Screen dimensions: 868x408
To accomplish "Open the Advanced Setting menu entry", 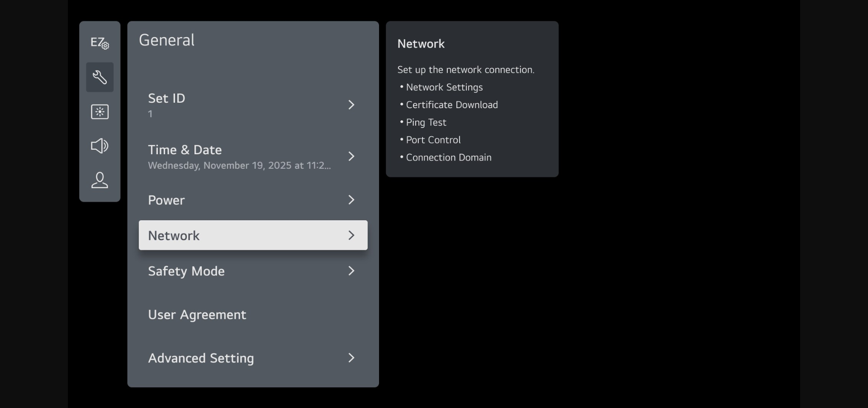I will 201,358.
